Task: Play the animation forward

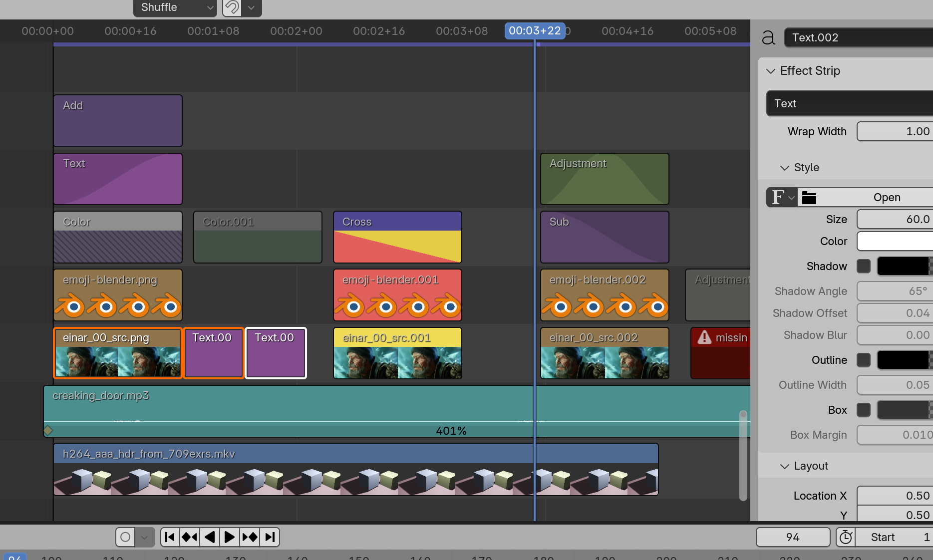Action: tap(230, 537)
